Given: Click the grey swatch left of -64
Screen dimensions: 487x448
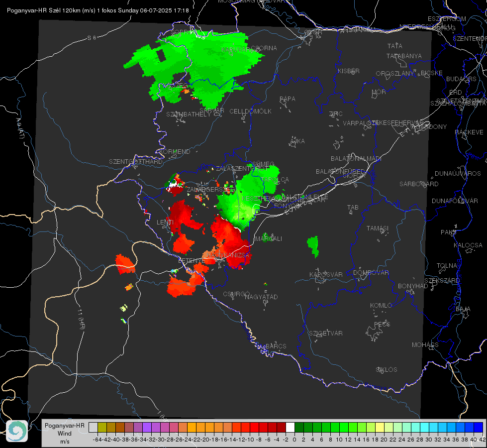Looking at the screenshot, I should click(x=93, y=428).
